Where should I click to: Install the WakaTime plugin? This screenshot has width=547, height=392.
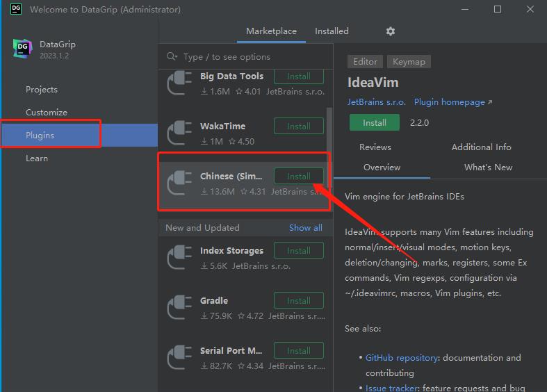pos(299,126)
